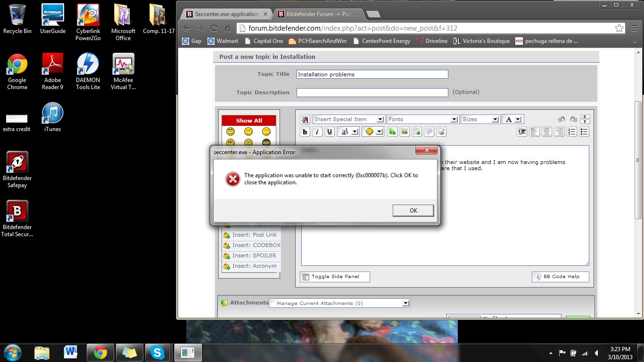644x362 pixels.
Task: Expand the bookmarks bar overflow chevron
Action: point(635,41)
